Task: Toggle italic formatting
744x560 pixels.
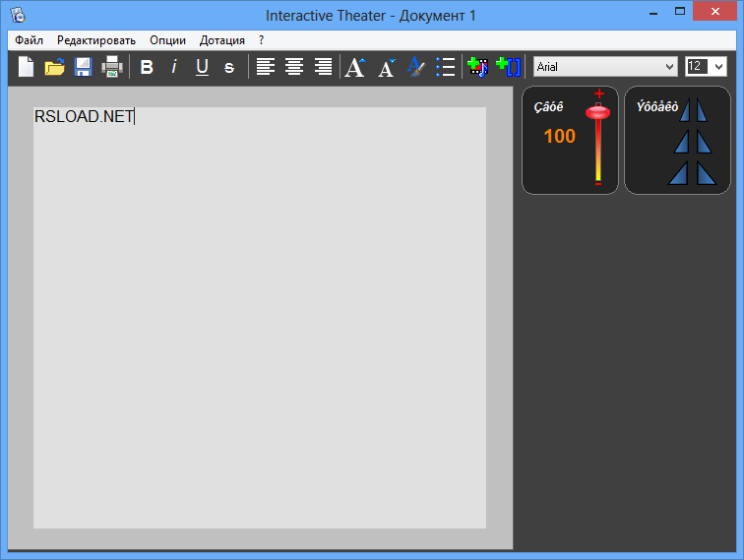Action: pos(174,67)
